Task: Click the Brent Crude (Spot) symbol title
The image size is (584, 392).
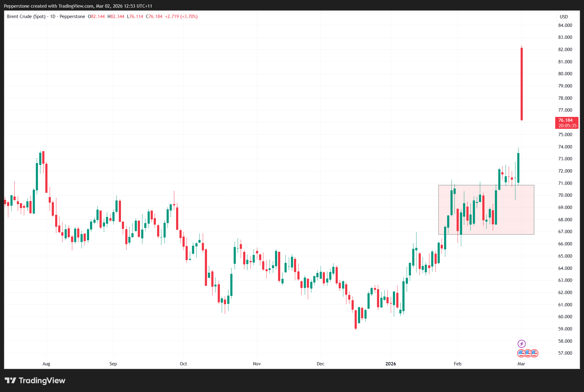Action: coord(26,17)
